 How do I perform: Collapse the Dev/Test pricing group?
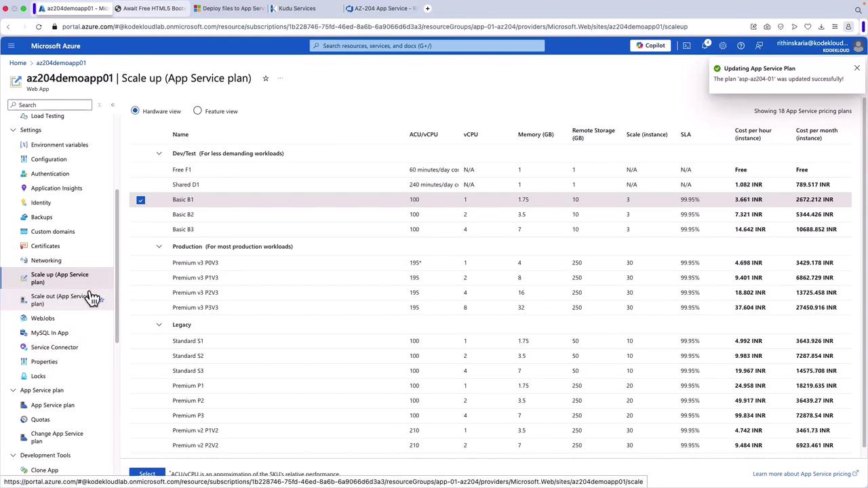pyautogui.click(x=159, y=153)
